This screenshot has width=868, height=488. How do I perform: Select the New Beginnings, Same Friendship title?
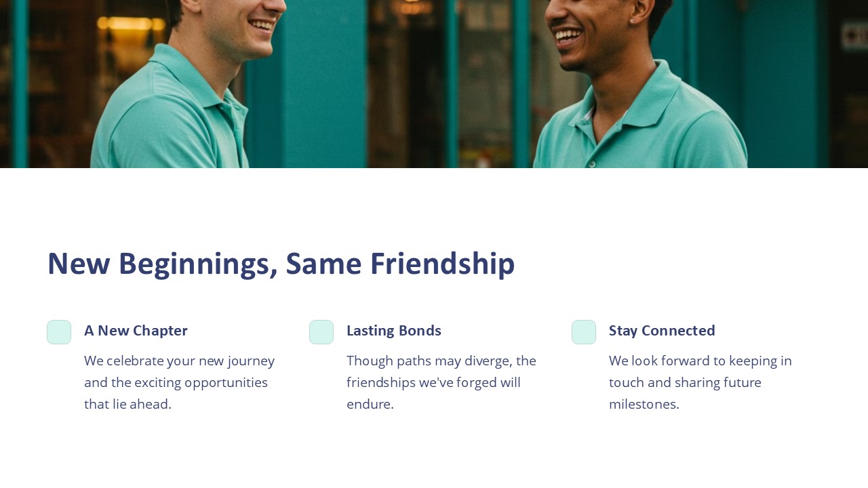click(x=281, y=264)
